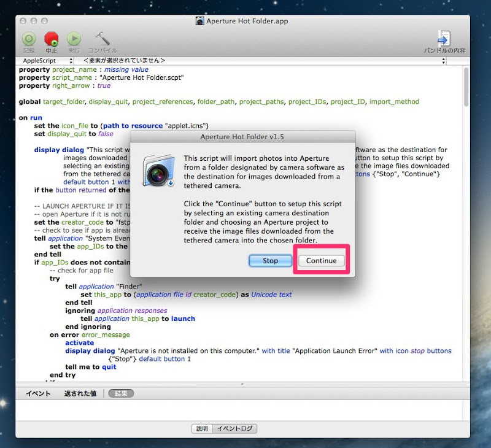The image size is (491, 448).
Task: Open the element selection popup (要素が選択されていません)
Action: pos(263,61)
